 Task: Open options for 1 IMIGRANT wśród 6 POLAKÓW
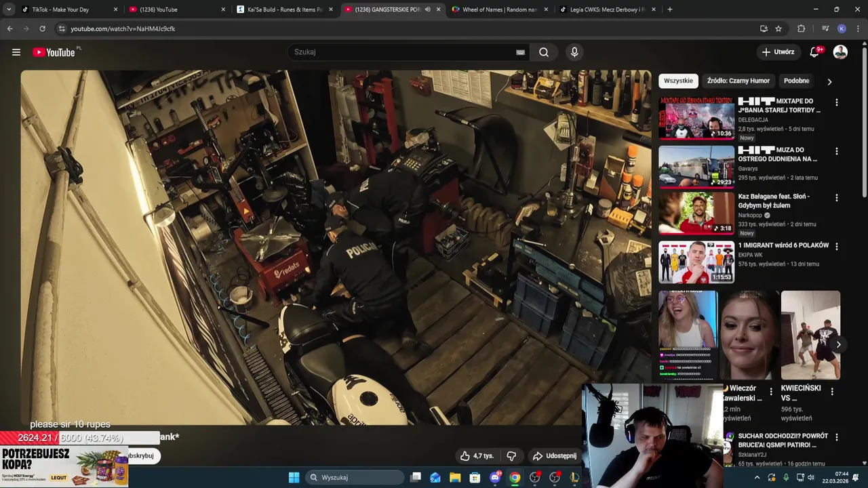click(x=836, y=247)
